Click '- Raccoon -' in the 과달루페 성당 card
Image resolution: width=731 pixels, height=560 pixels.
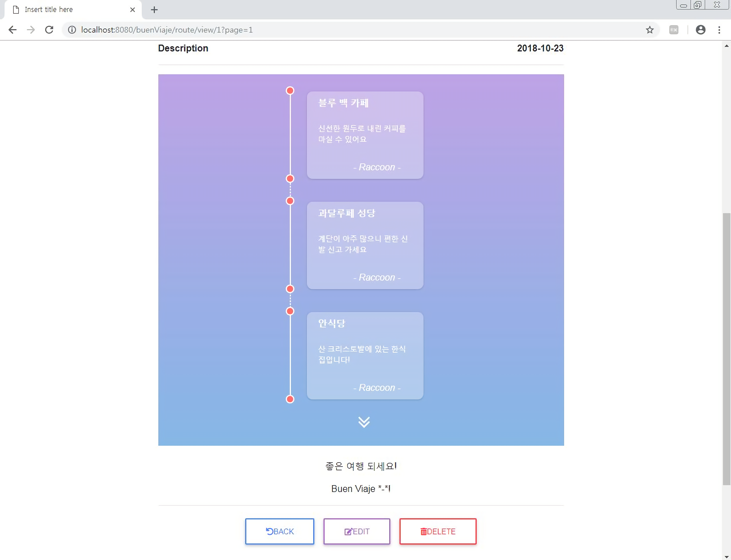(377, 277)
